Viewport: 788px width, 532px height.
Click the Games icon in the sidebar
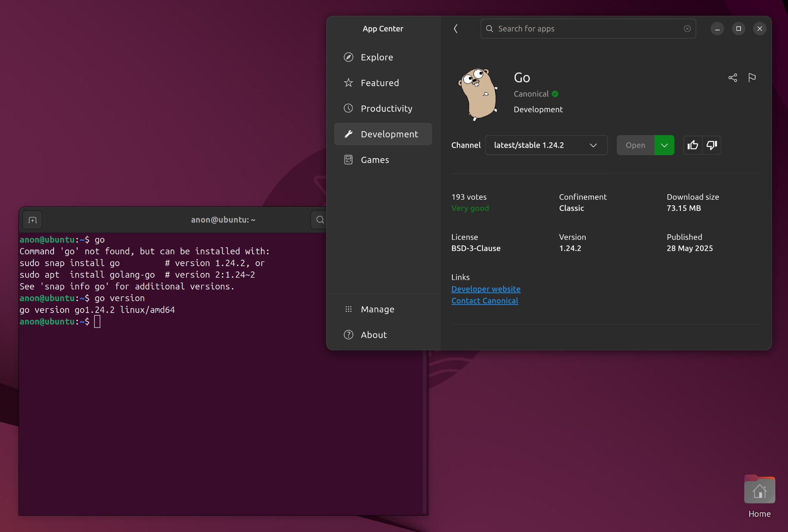point(348,160)
